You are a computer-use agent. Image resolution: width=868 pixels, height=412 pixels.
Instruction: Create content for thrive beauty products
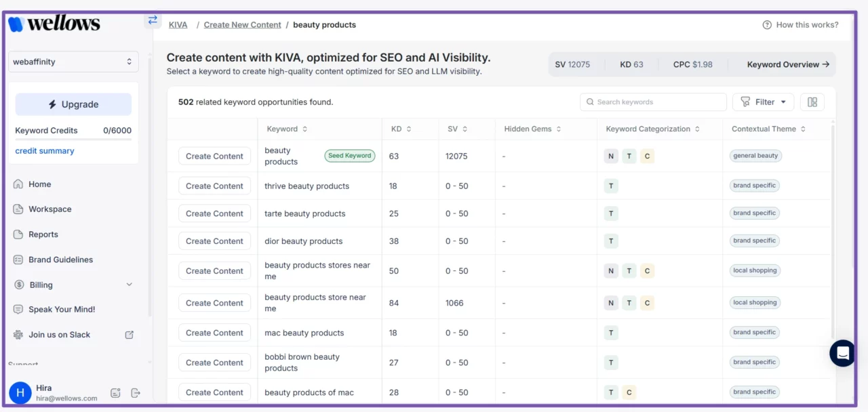point(214,186)
